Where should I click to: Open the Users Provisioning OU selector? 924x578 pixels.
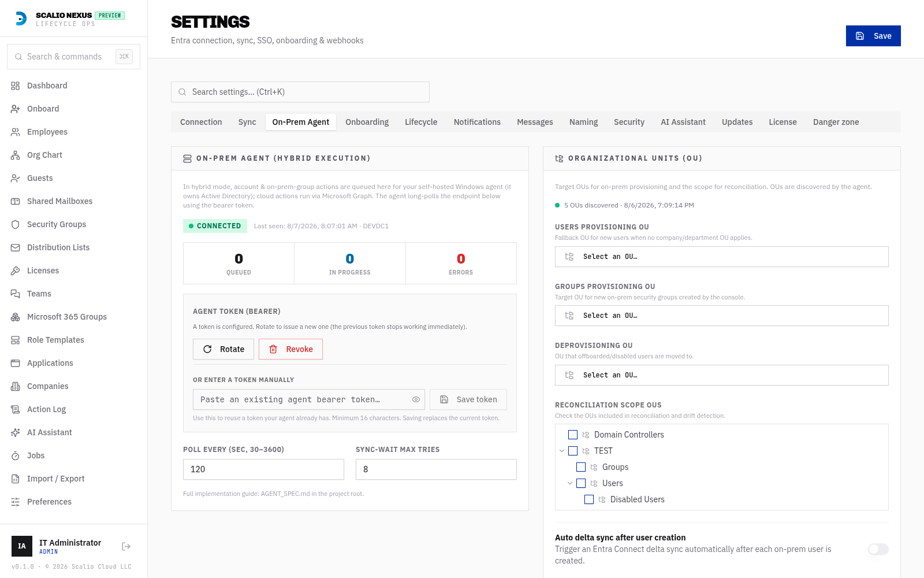[x=722, y=257]
